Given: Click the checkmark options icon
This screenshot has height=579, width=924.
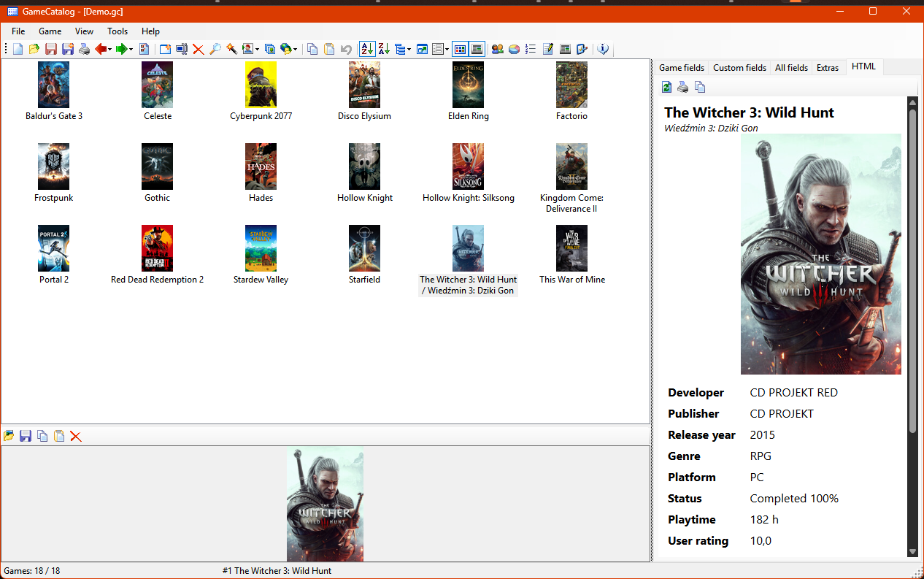Looking at the screenshot, I should coord(582,49).
